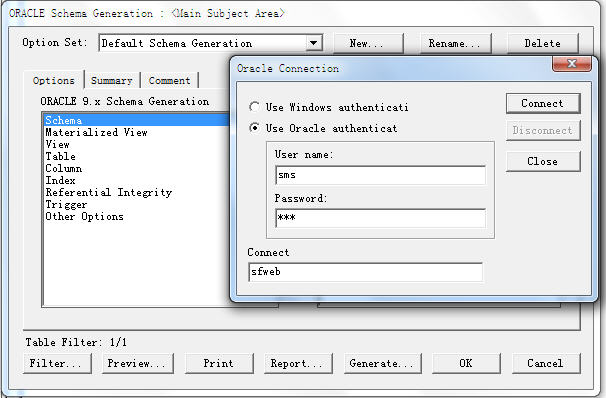606x398 pixels.
Task: Select Trigger in the options list
Action: (x=137, y=204)
